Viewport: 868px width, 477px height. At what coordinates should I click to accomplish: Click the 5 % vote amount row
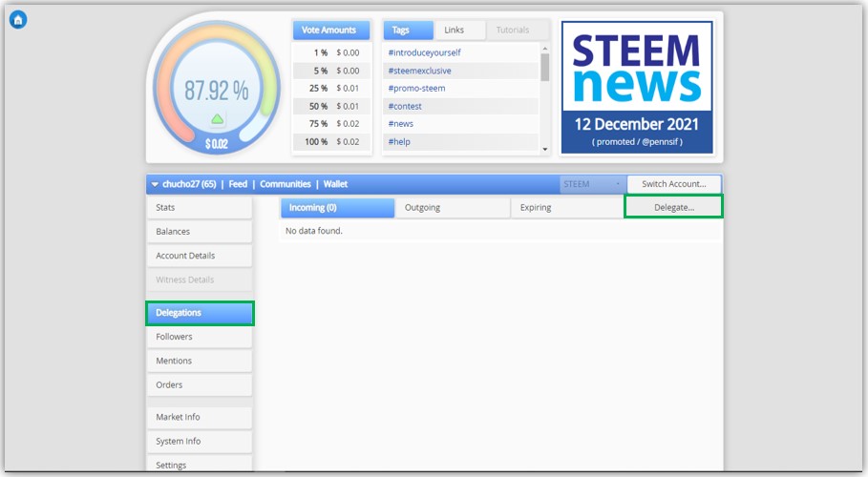tap(331, 71)
